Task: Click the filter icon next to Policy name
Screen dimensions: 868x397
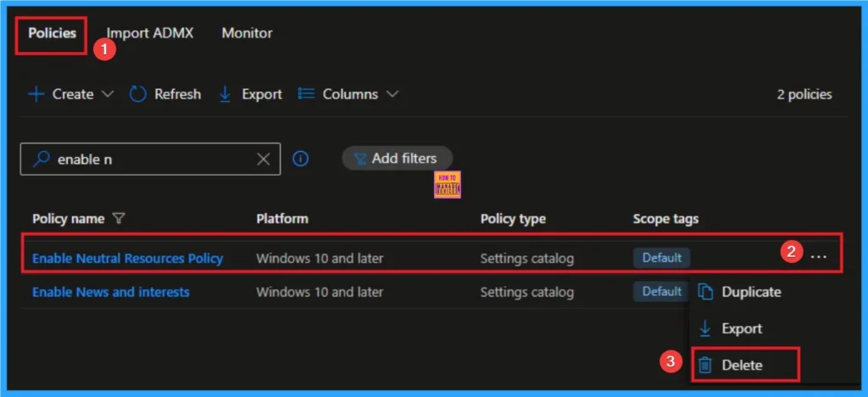Action: pyautogui.click(x=119, y=219)
